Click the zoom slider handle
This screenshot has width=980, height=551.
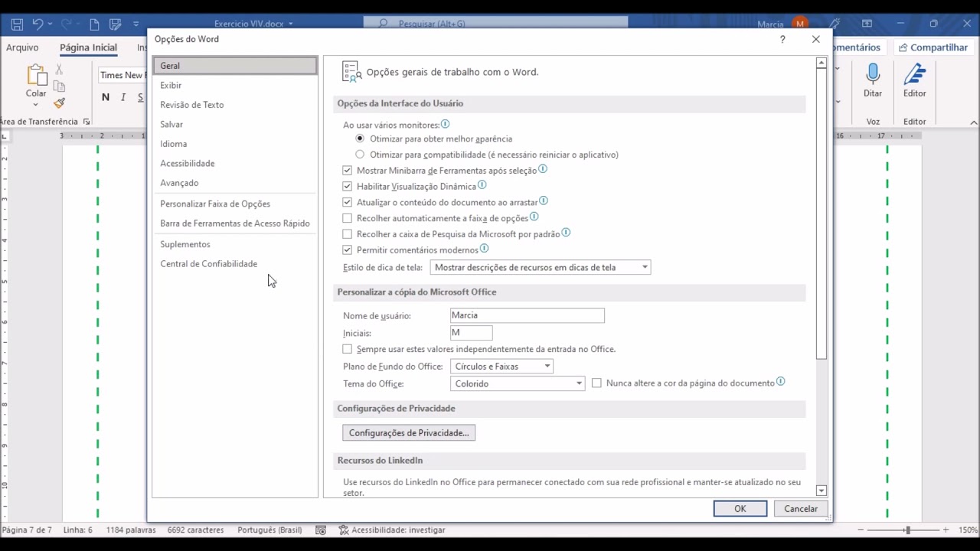click(x=907, y=530)
